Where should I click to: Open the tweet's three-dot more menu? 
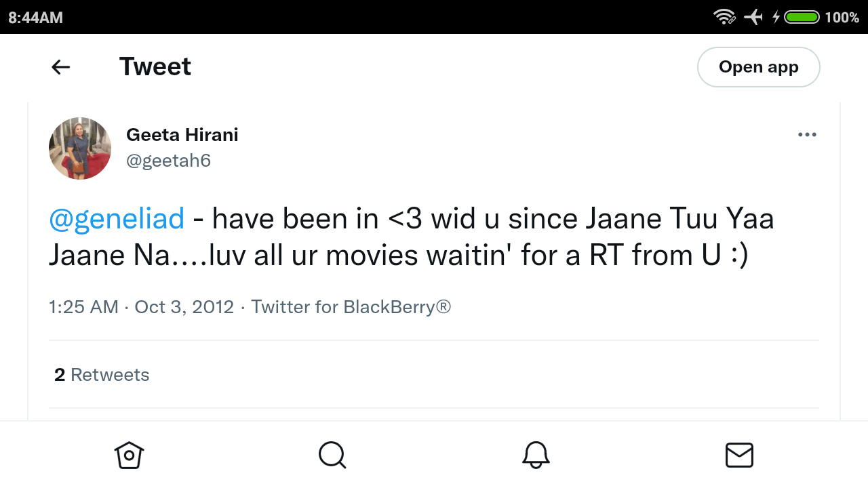tap(807, 135)
